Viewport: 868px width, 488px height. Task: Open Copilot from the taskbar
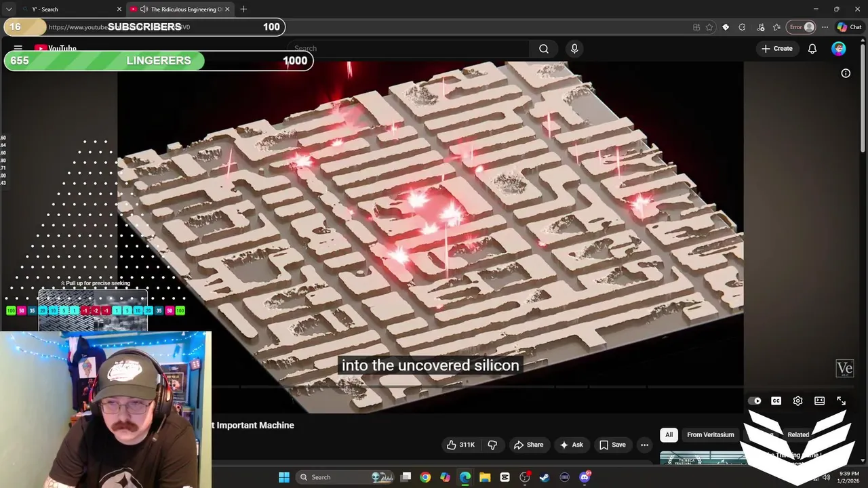(445, 477)
